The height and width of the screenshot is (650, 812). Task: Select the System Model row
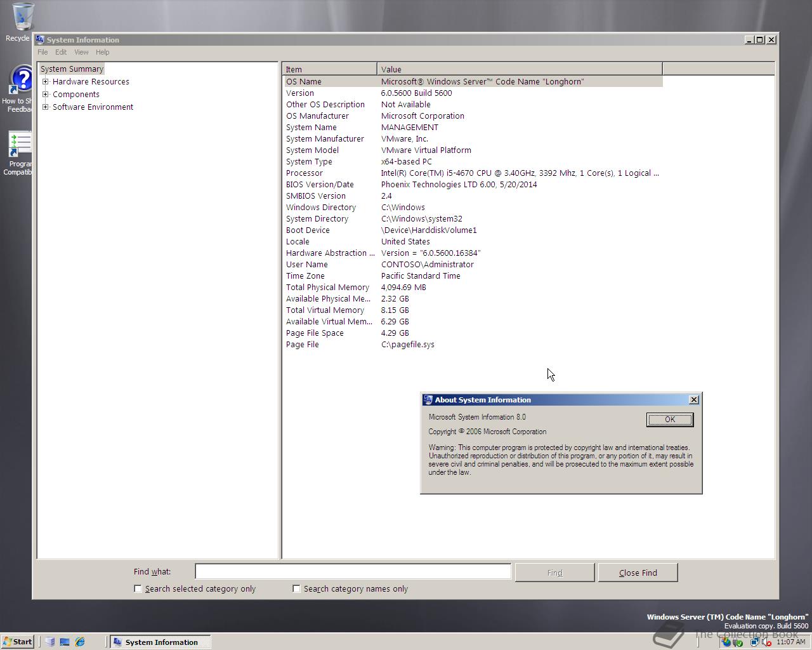pyautogui.click(x=473, y=150)
